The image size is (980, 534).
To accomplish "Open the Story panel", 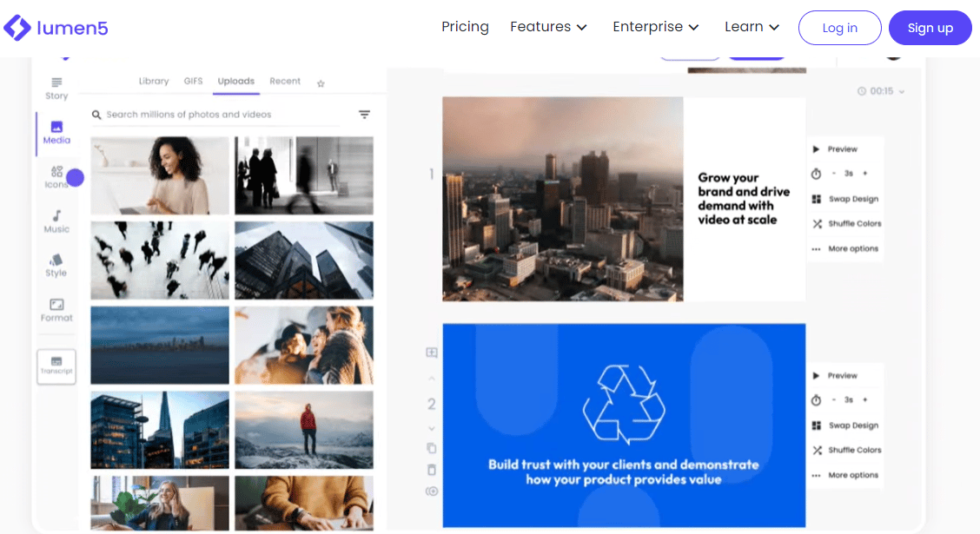I will pyautogui.click(x=56, y=89).
